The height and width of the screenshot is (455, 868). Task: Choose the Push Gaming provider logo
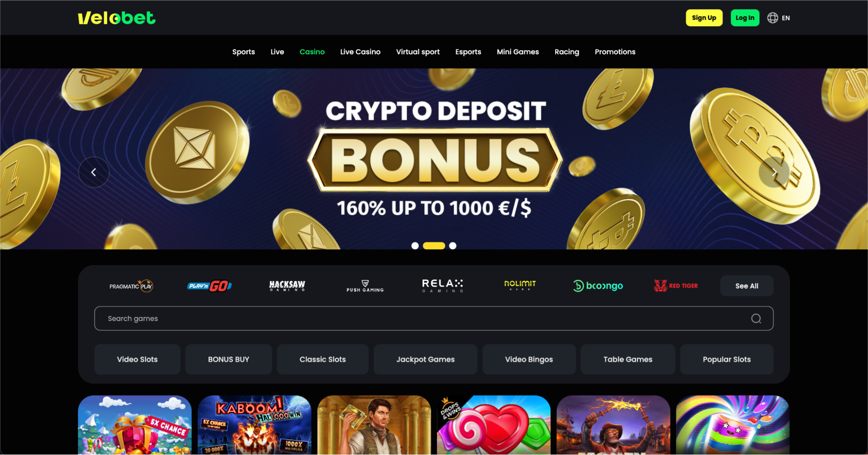[x=365, y=286]
